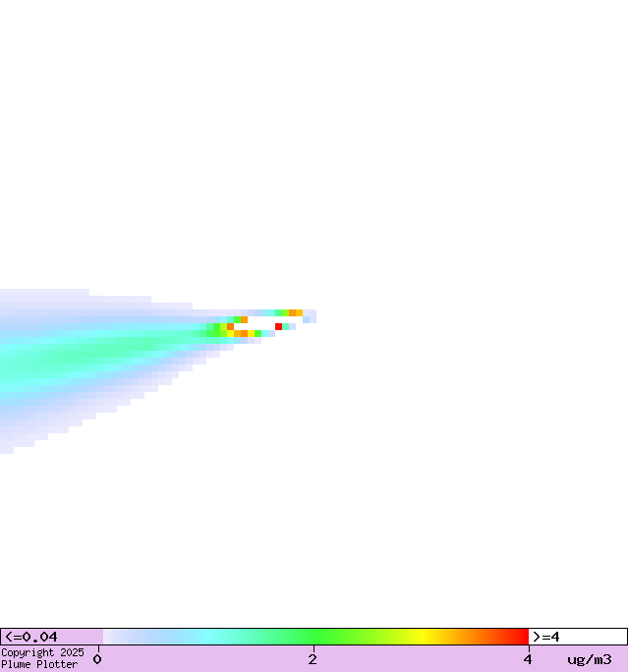Click the green midpoint of the color scale
The width and height of the screenshot is (628, 672).
click(314, 637)
